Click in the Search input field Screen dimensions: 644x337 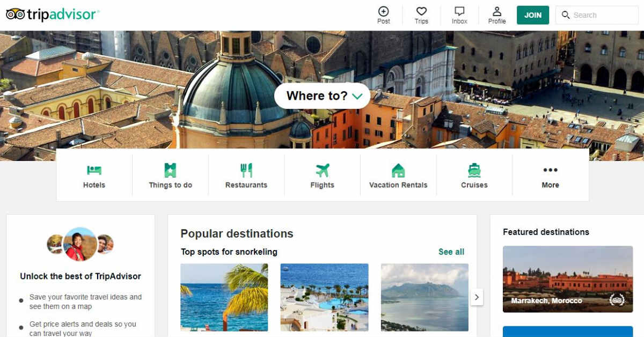(597, 15)
